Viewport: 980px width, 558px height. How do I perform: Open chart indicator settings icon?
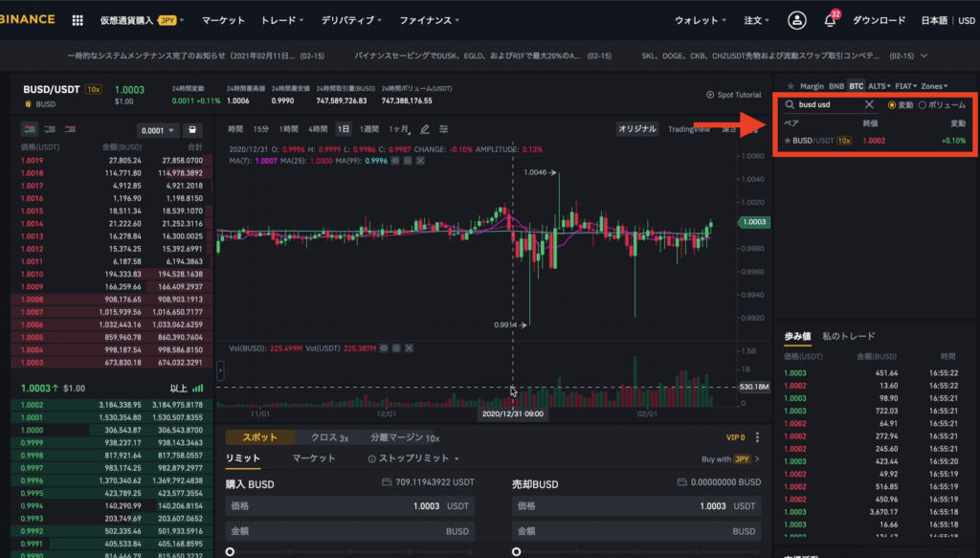[x=444, y=129]
